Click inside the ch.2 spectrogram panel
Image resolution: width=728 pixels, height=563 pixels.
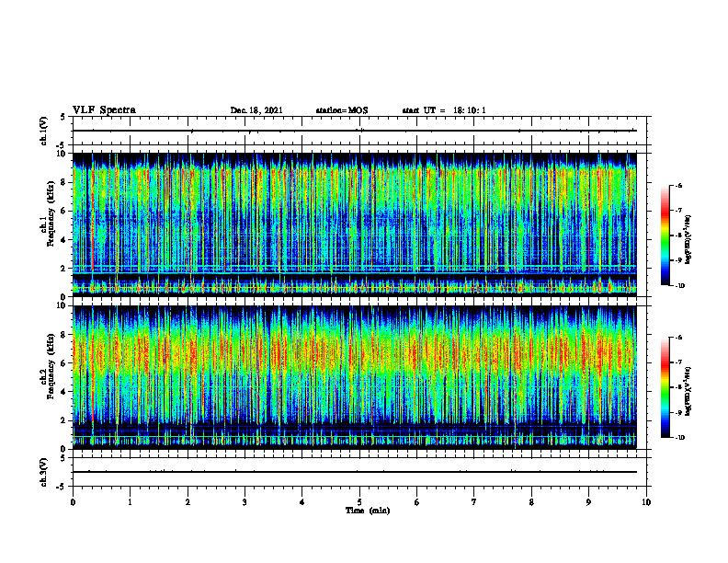355,377
